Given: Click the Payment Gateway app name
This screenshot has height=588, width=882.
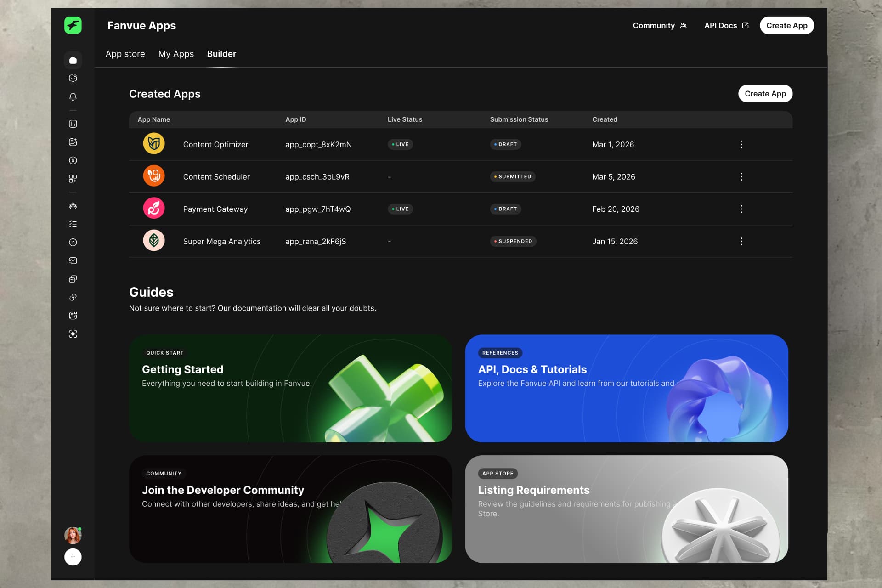Looking at the screenshot, I should [x=215, y=209].
